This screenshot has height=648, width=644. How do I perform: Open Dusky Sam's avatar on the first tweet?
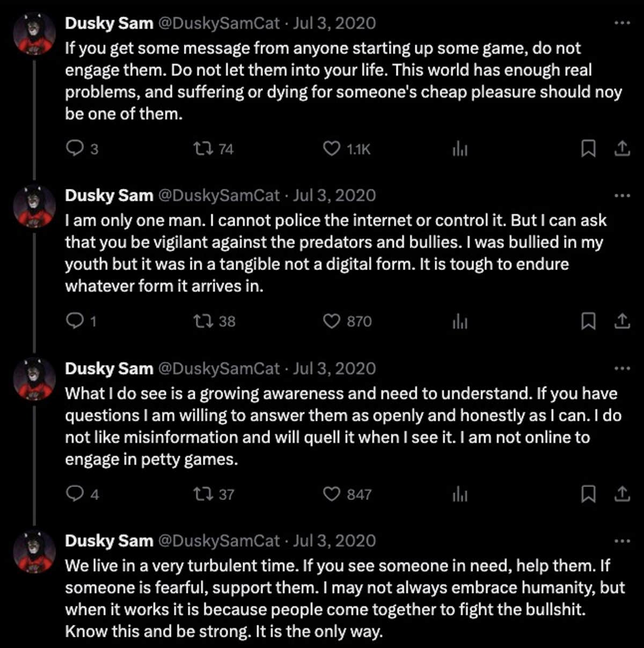(x=34, y=33)
